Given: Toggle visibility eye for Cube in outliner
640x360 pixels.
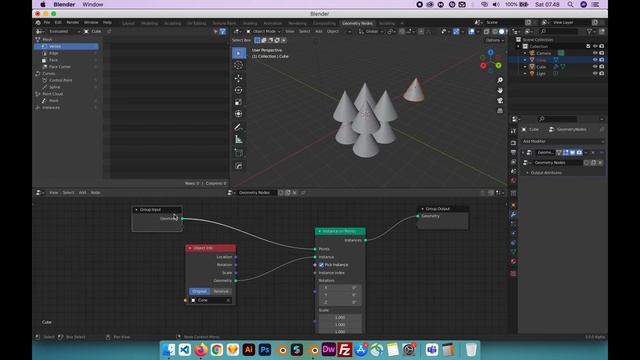Looking at the screenshot, I should coord(595,67).
